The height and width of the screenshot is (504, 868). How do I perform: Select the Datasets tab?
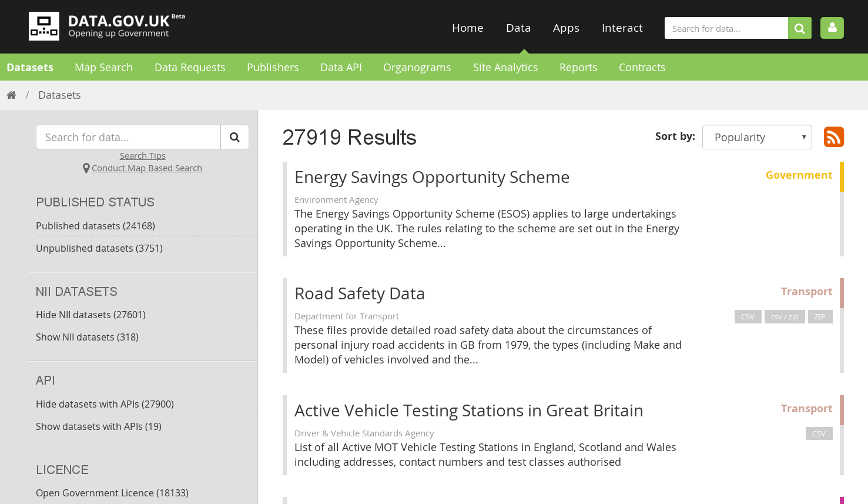(30, 67)
